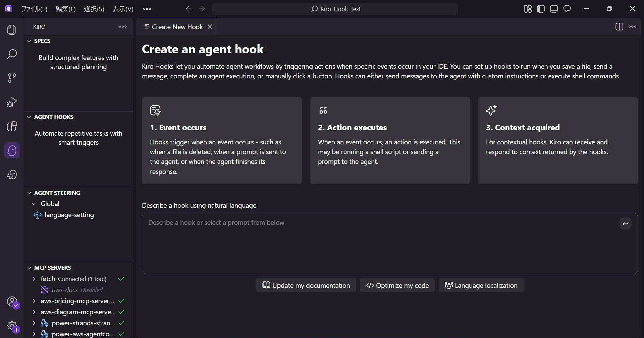Open the Run and Debug view

pos(11,102)
